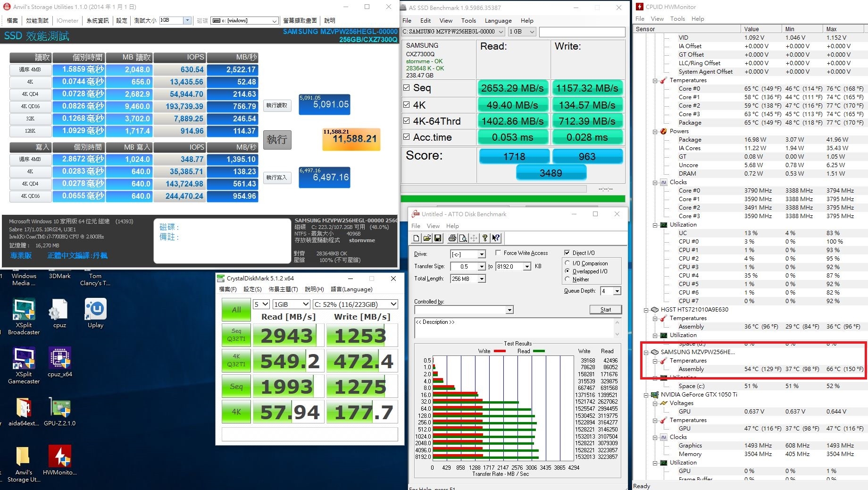Open the View menu in HWMonitor
The height and width of the screenshot is (490, 868).
click(657, 19)
